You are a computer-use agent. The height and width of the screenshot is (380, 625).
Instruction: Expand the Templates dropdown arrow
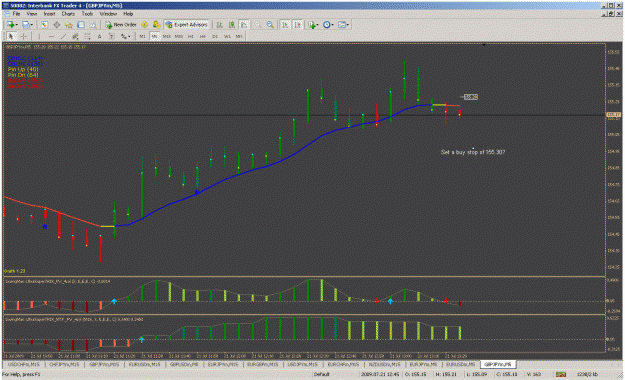[348, 25]
